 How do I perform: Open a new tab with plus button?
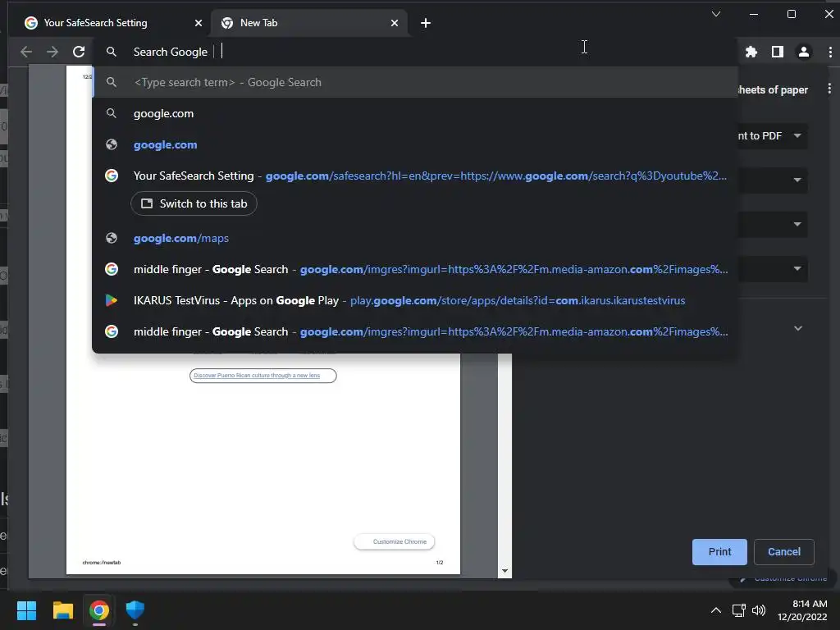coord(426,23)
